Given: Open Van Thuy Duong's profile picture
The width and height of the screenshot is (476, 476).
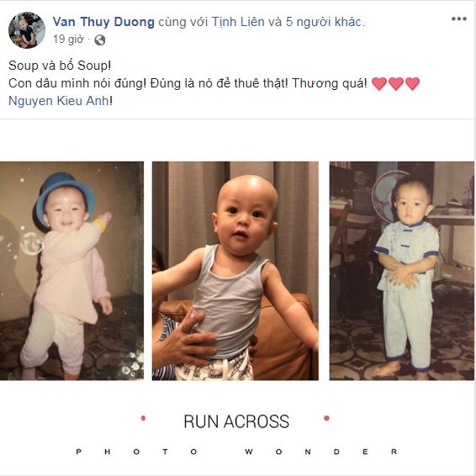Looking at the screenshot, I should 27,30.
